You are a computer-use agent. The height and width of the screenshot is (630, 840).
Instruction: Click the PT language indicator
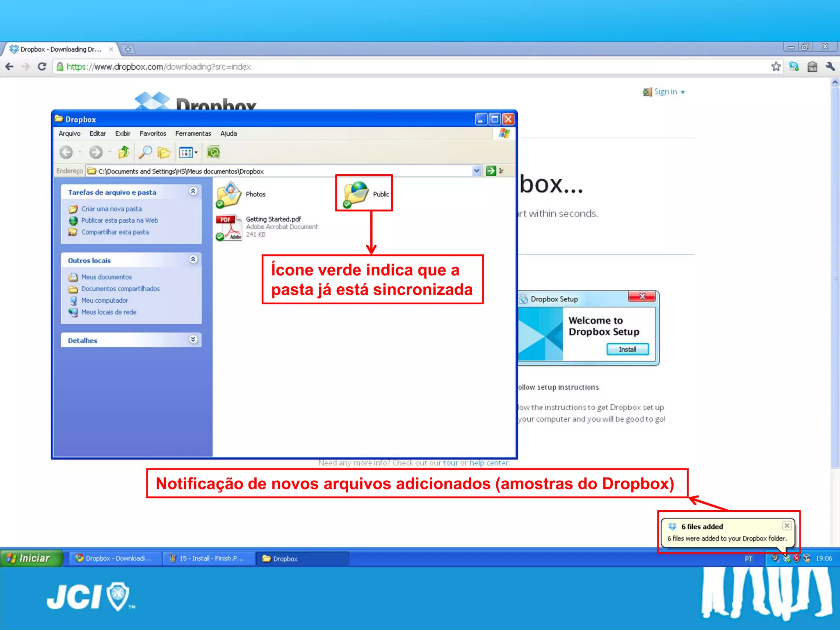[749, 559]
